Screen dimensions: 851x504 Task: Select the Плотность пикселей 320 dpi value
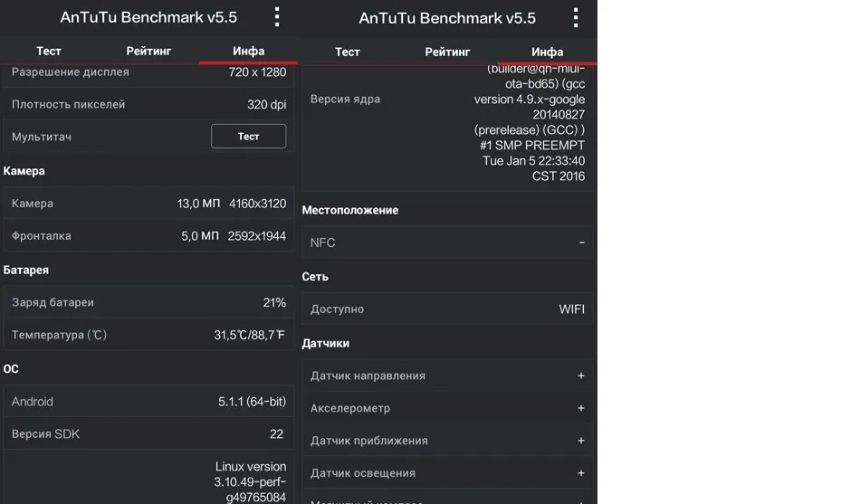266,104
